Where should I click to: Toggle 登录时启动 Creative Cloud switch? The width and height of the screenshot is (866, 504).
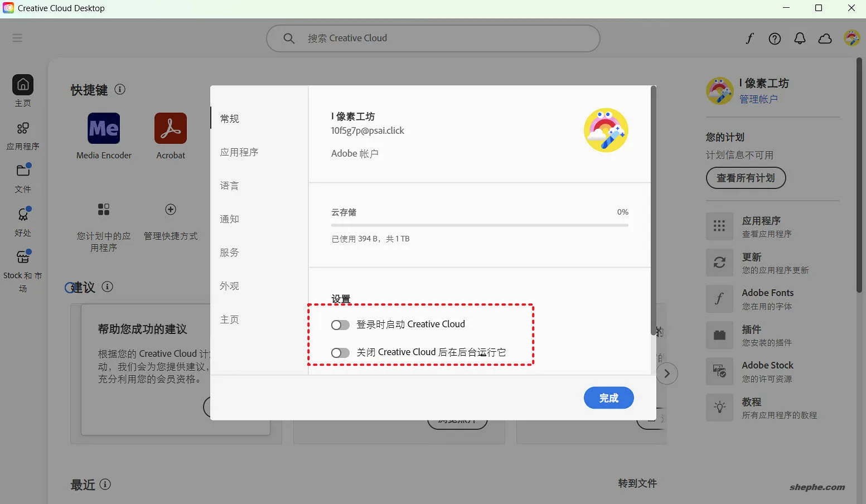[x=340, y=325]
